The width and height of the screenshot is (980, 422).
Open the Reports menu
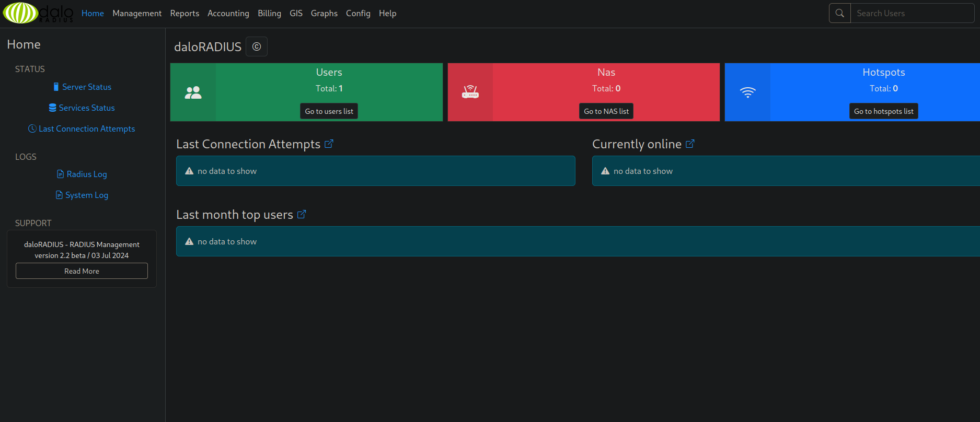click(185, 13)
